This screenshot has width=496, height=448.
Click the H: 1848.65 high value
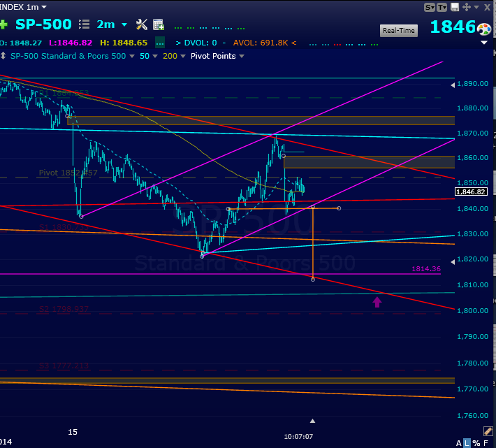[x=124, y=43]
